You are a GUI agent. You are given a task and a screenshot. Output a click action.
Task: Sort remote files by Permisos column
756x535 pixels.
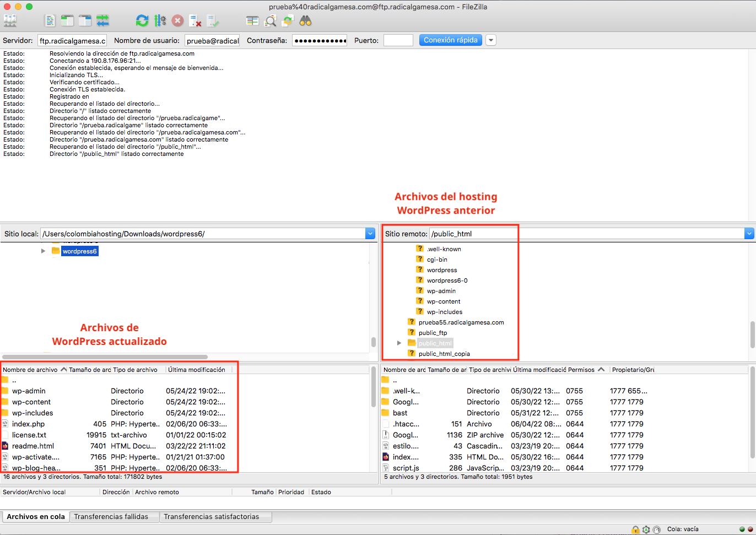tap(587, 370)
